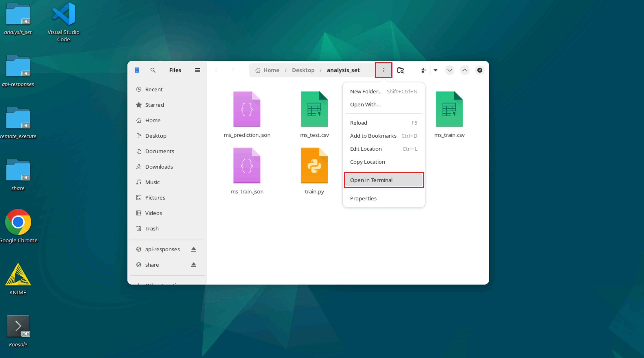Screen dimensions: 644x358
Task: Open Trash in the sidebar
Action: click(152, 228)
